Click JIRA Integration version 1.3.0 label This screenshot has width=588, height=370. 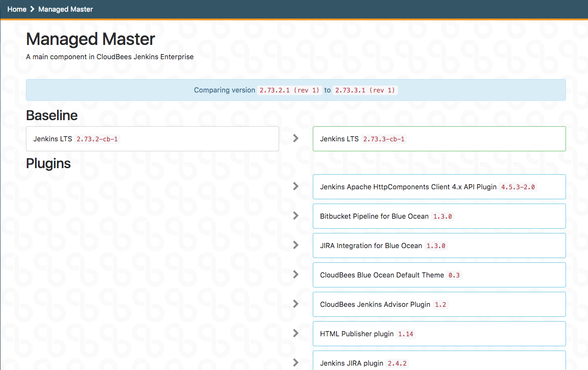coord(436,246)
